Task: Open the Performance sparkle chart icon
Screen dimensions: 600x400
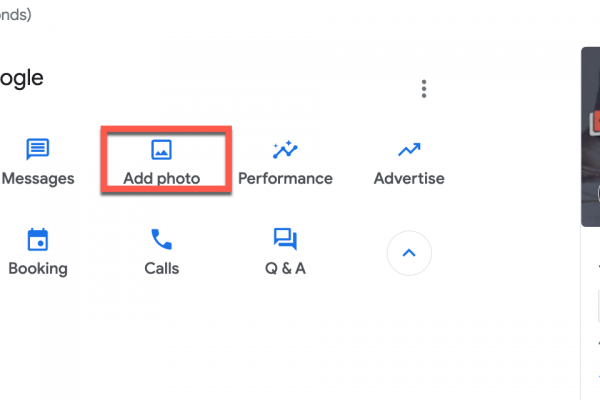Action: 285,150
